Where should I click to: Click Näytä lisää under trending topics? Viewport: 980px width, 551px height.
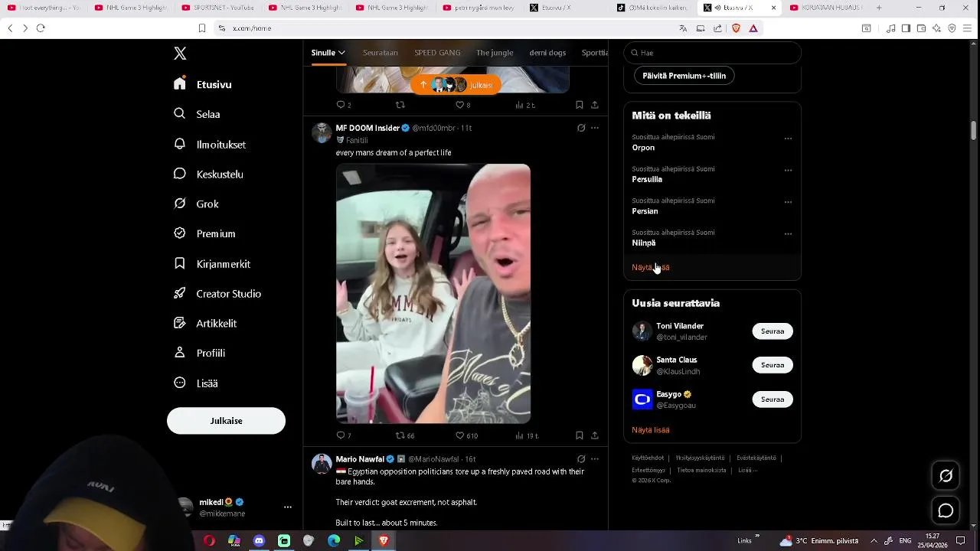(x=651, y=267)
